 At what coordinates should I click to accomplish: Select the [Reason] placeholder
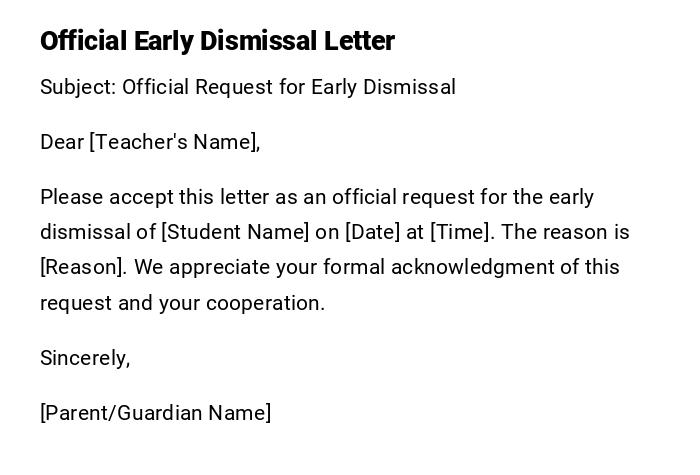pyautogui.click(x=83, y=267)
